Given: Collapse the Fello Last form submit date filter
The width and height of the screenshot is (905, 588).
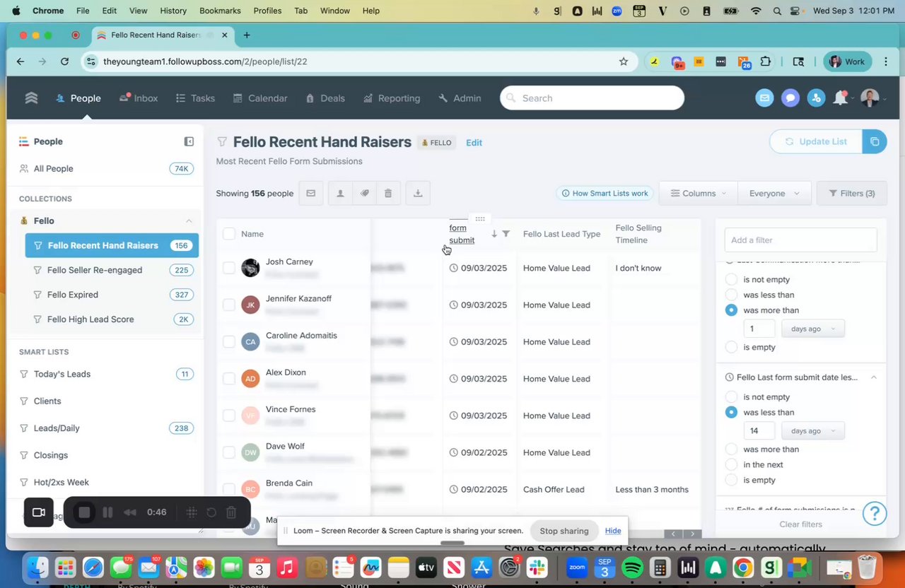Looking at the screenshot, I should tap(873, 377).
